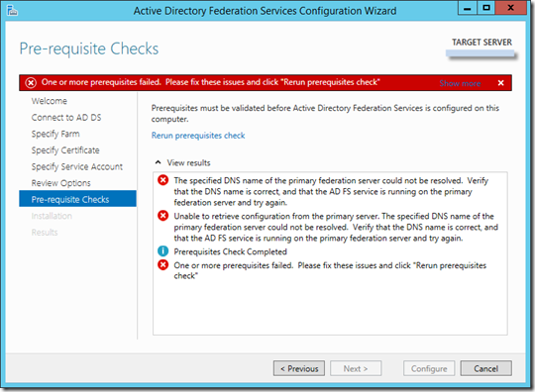Select the Specify Farm step

coord(55,134)
